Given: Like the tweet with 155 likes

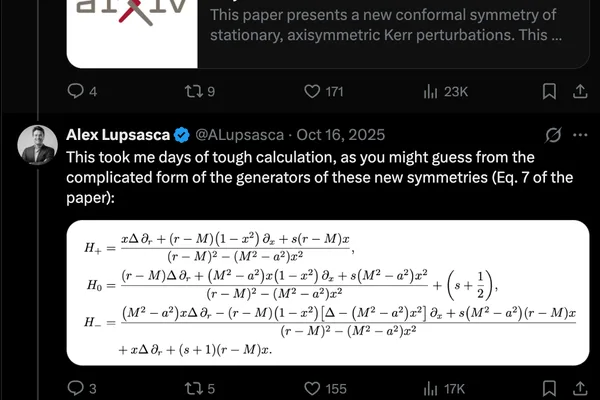Looking at the screenshot, I should [325, 389].
